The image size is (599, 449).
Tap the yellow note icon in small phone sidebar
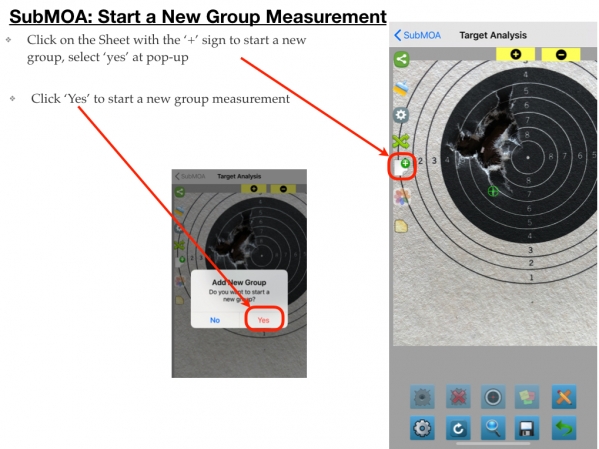coord(180,300)
